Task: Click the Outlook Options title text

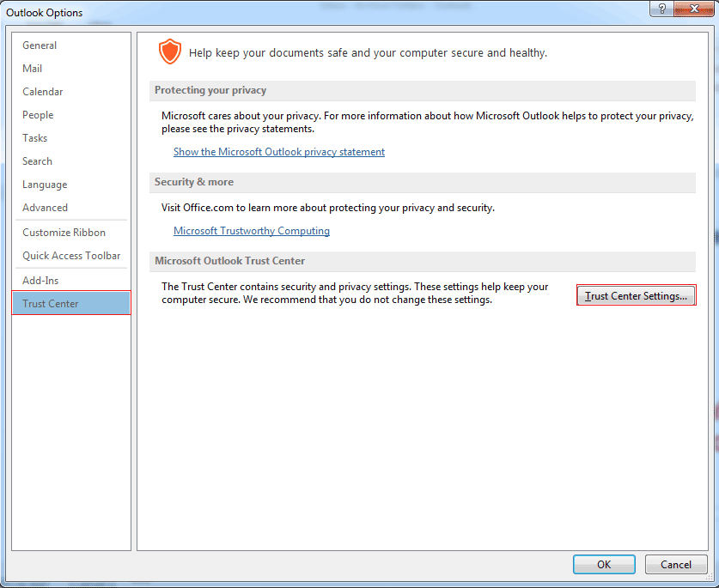Action: click(x=45, y=12)
